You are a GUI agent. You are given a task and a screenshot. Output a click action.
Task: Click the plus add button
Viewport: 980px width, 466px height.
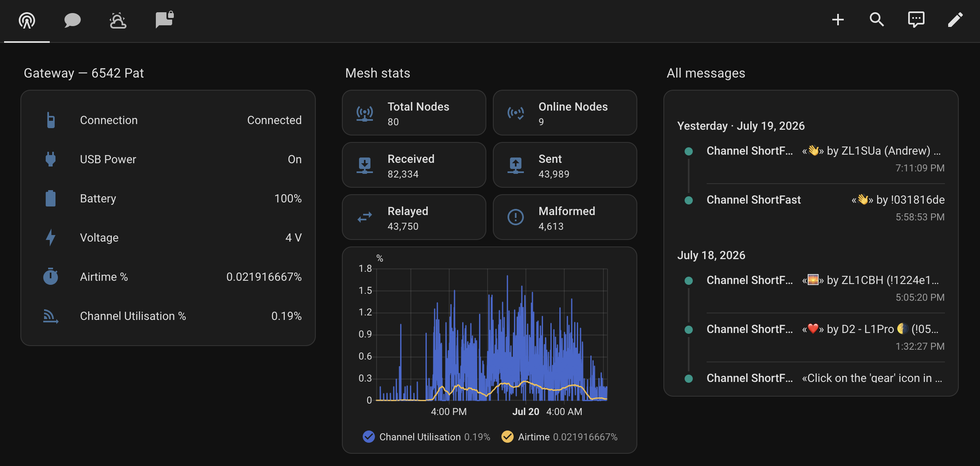tap(838, 20)
